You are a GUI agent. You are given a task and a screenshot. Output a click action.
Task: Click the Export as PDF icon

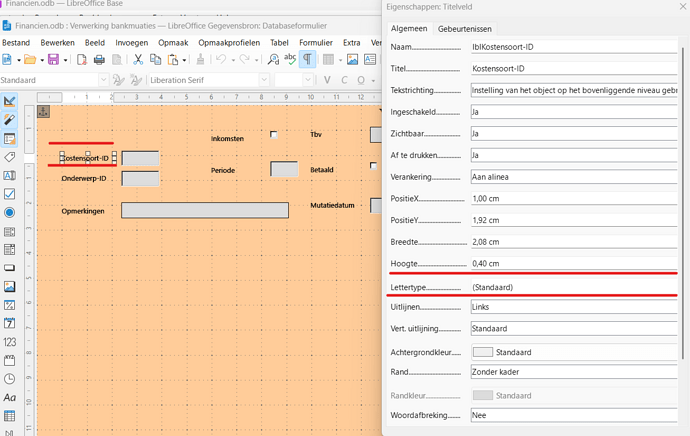pos(82,59)
